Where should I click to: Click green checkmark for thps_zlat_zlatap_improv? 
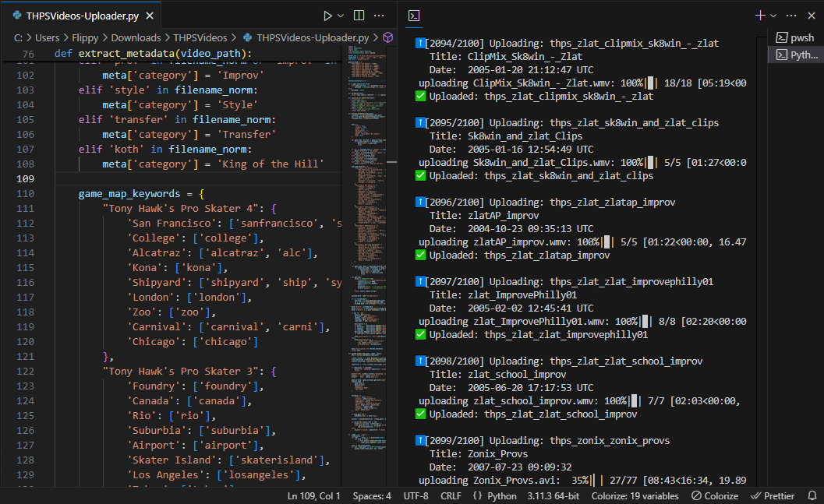tap(420, 256)
